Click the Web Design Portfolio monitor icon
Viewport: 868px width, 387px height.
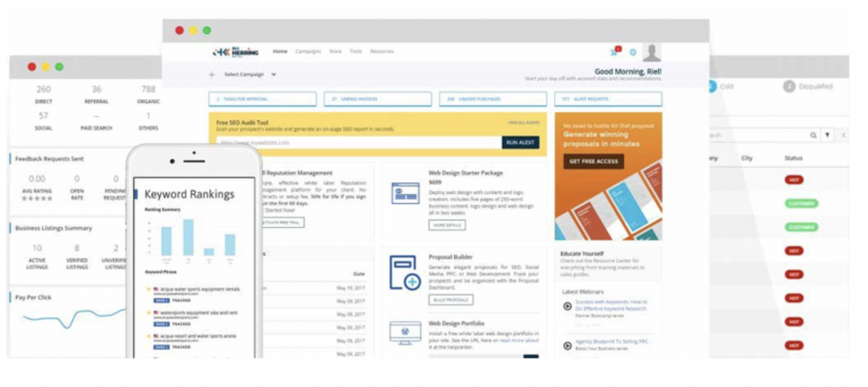point(405,333)
